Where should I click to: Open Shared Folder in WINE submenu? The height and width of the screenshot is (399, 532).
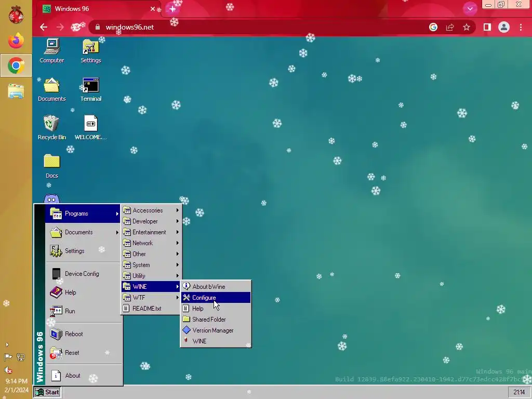(x=216, y=320)
